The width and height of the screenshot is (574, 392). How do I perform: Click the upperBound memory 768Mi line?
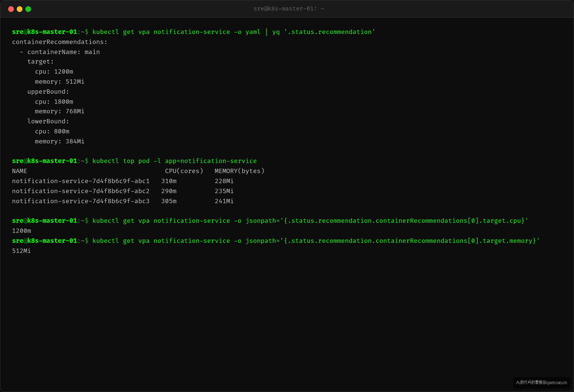[x=60, y=111]
